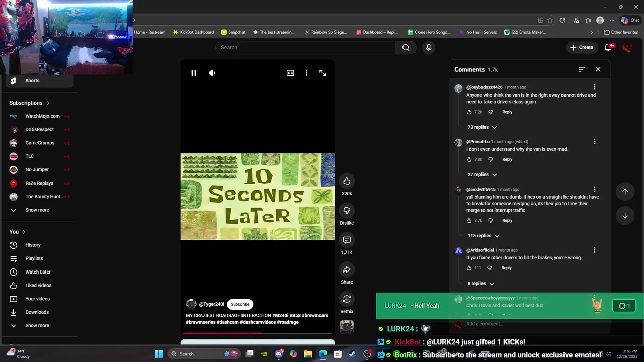
Task: Remix this Short
Action: click(347, 299)
